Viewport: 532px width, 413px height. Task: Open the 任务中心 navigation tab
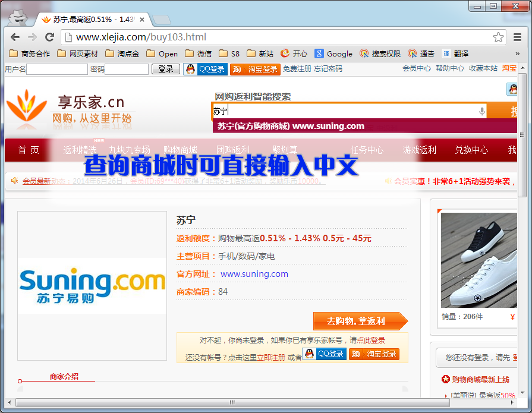click(x=367, y=150)
